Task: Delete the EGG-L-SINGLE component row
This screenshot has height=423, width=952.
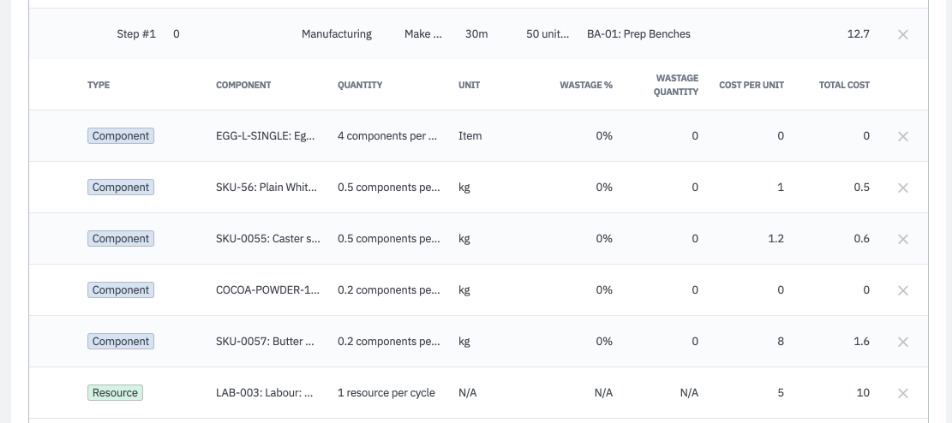Action: pos(903,136)
